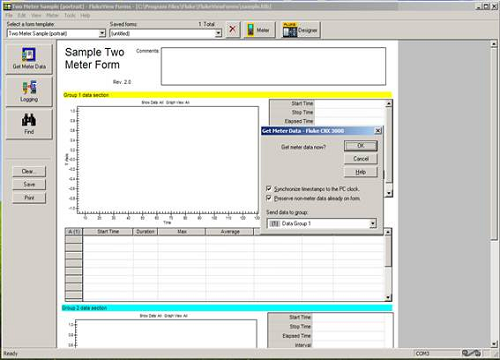Screen dimensions: 500x360
Task: Click Help in Get Meter Data dialog
Action: (361, 172)
